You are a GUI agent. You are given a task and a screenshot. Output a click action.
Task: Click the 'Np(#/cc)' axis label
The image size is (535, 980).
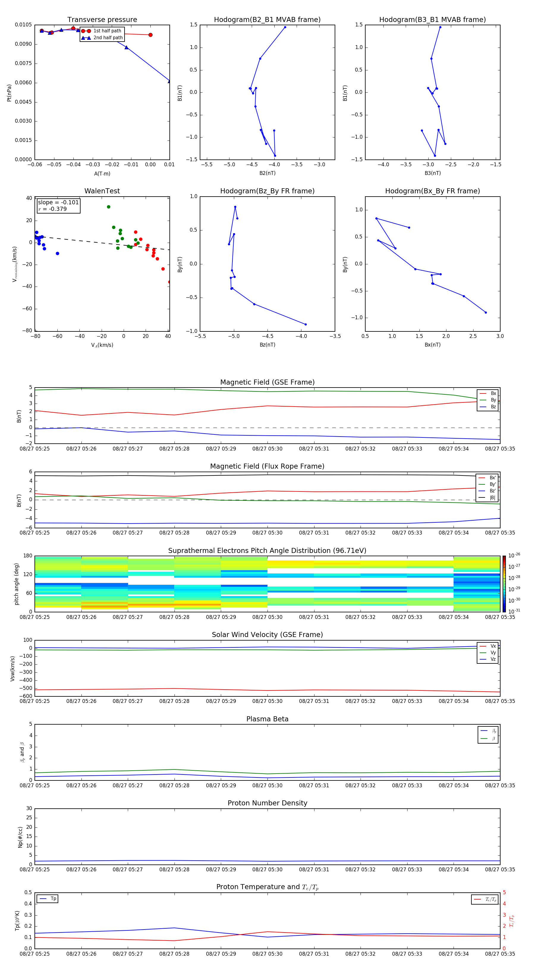20,837
